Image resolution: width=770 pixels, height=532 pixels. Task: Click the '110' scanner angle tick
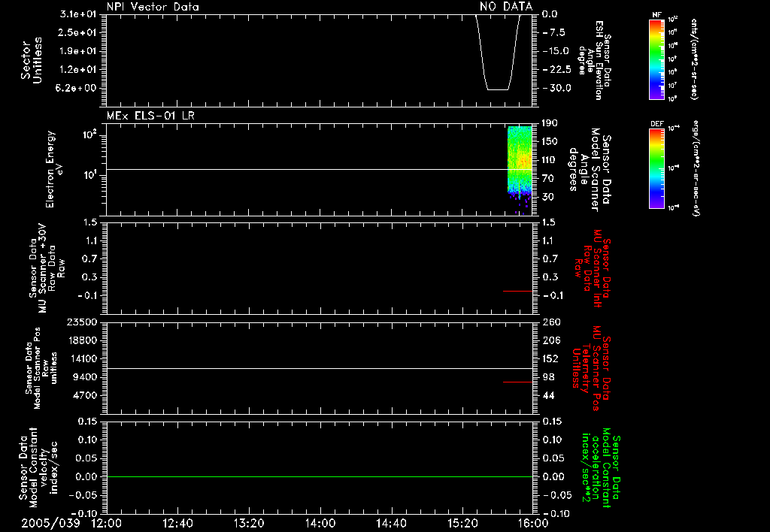click(550, 160)
